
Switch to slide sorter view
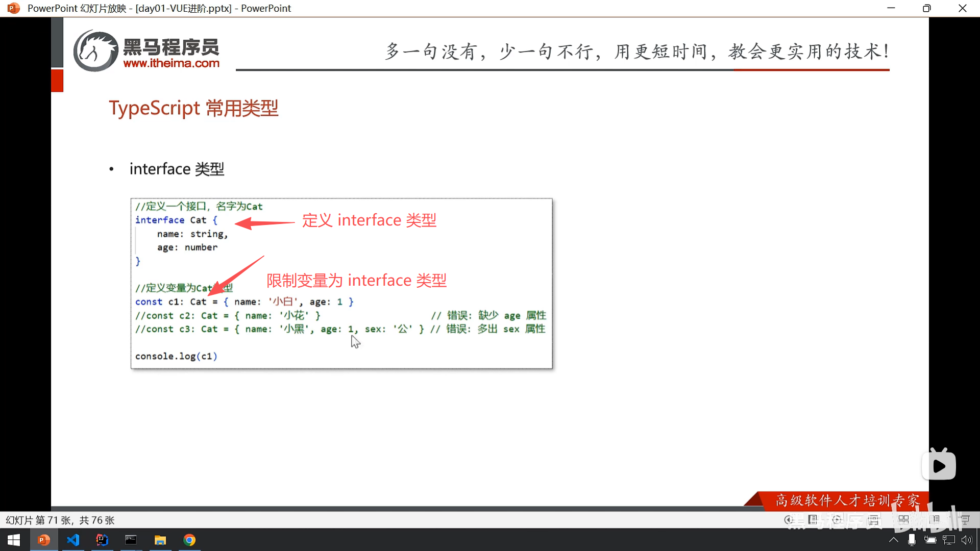point(903,520)
